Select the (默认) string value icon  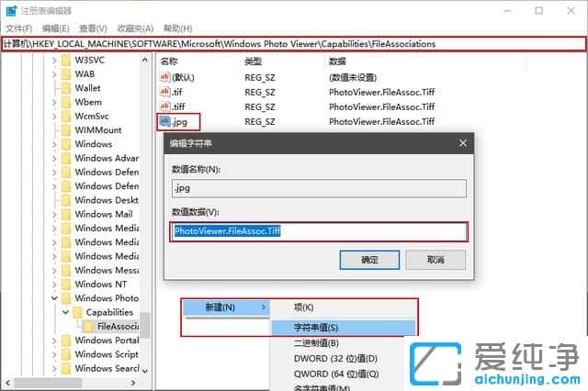click(165, 77)
